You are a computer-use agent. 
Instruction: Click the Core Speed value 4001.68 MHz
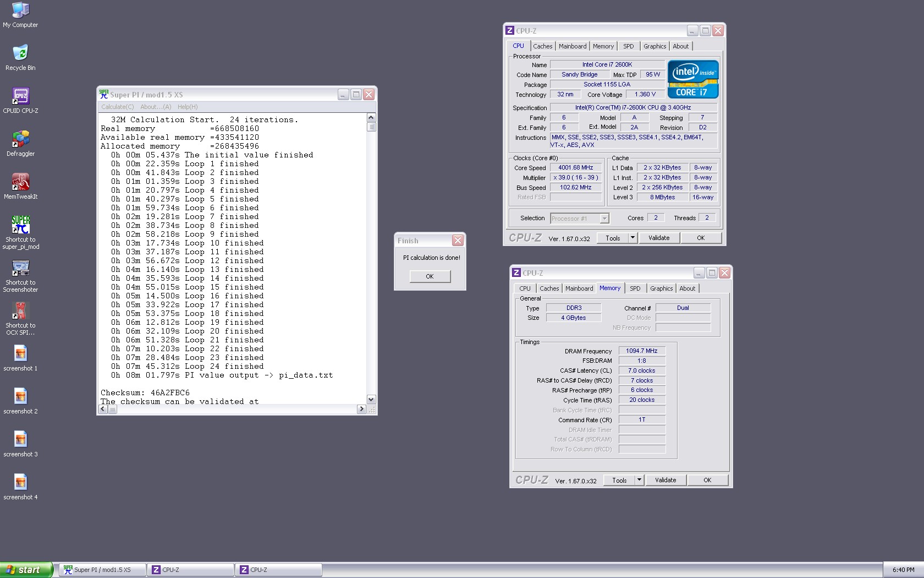pyautogui.click(x=576, y=167)
